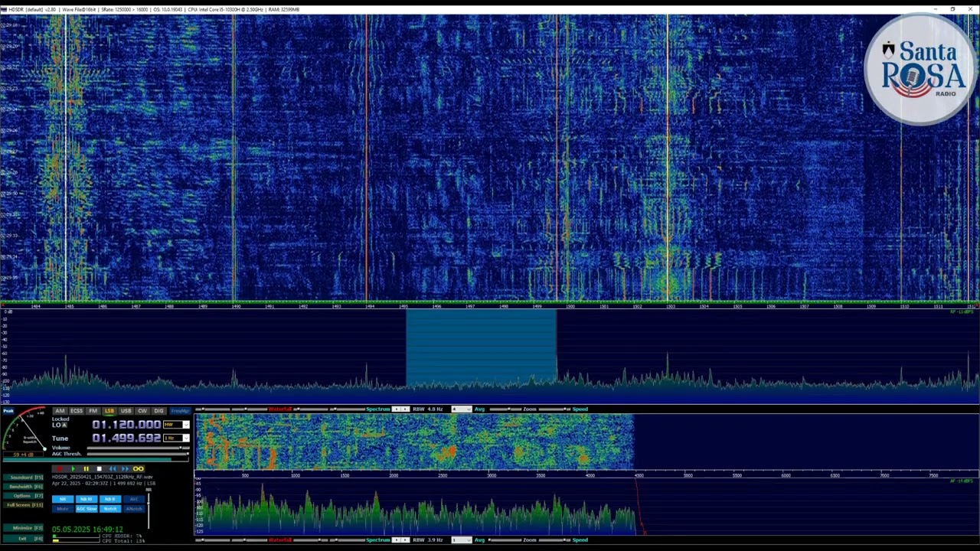The height and width of the screenshot is (551, 980).
Task: Click the Minimize [F3] button
Action: pos(23,528)
